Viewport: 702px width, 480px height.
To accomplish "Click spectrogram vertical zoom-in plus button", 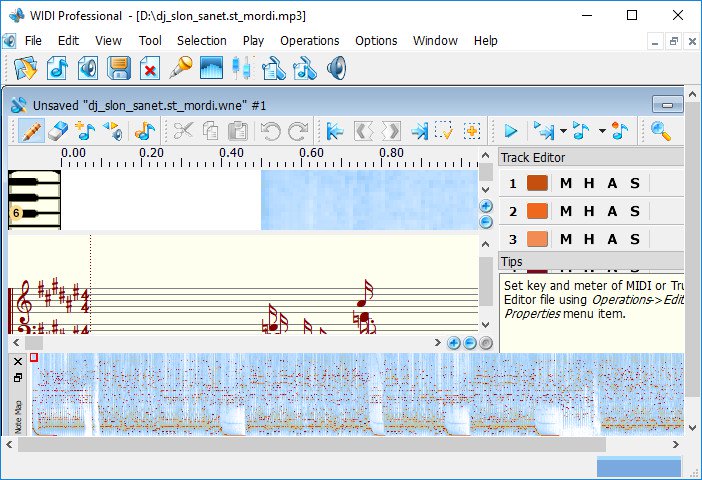I will click(x=486, y=206).
